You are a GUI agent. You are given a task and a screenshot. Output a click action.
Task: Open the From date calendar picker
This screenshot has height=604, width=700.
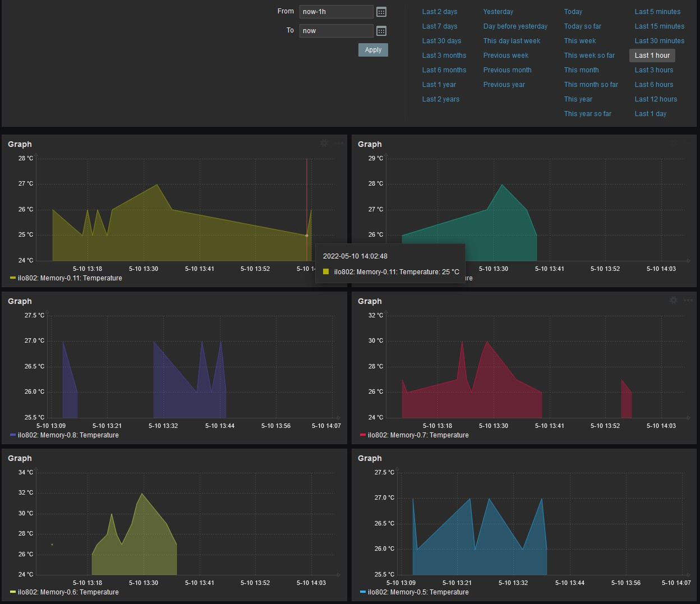pos(381,12)
